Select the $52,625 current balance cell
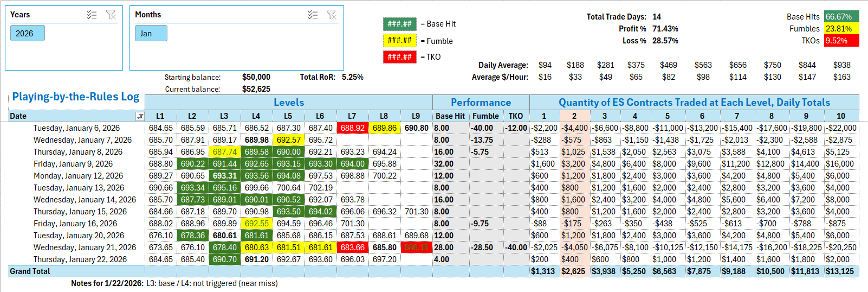Screen dimensions: 868x292 pos(256,89)
